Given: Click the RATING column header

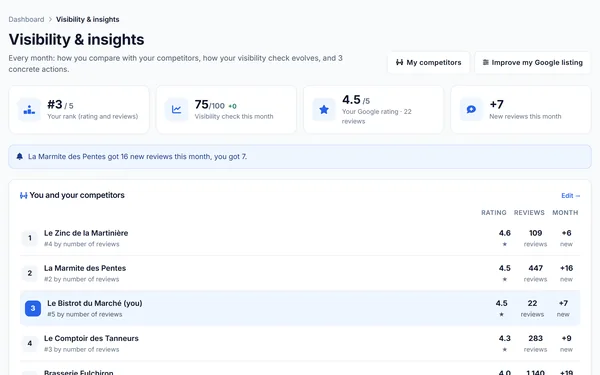Looking at the screenshot, I should [x=494, y=213].
